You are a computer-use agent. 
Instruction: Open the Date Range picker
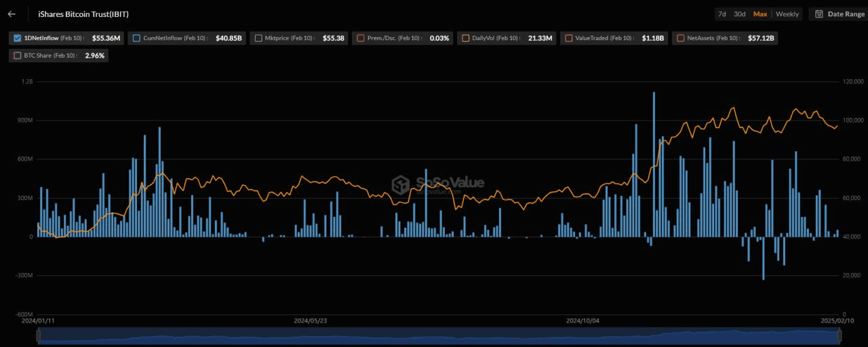click(839, 14)
